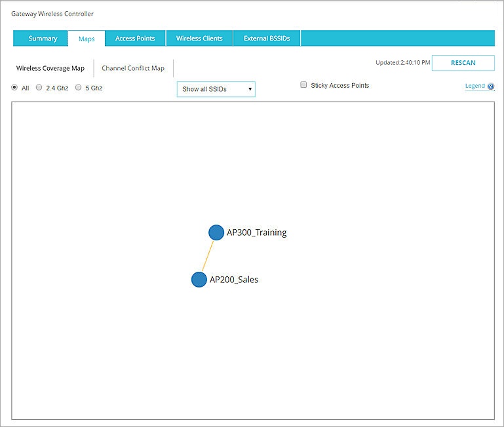Select the Maps tab
504x427 pixels.
[x=87, y=39]
